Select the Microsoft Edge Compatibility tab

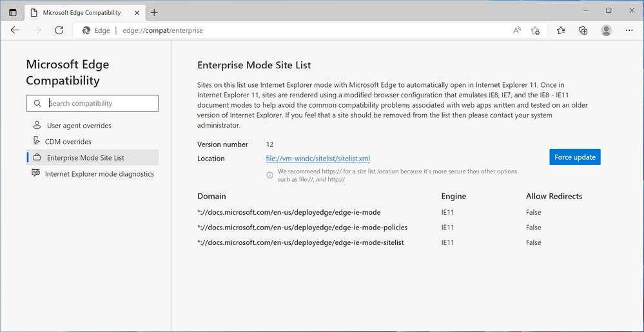coord(84,12)
